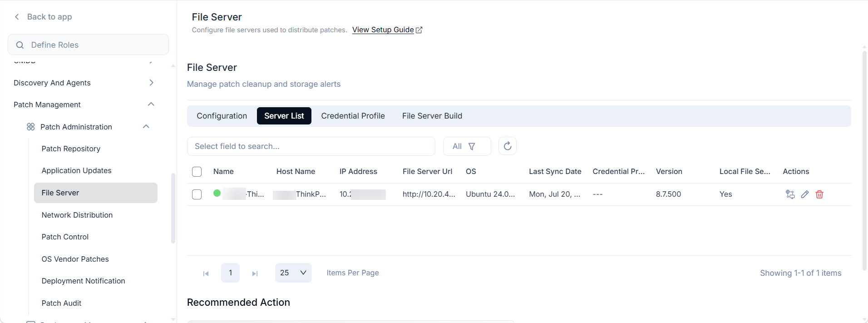Click the sync server icon in Actions
868x323 pixels.
coord(790,194)
